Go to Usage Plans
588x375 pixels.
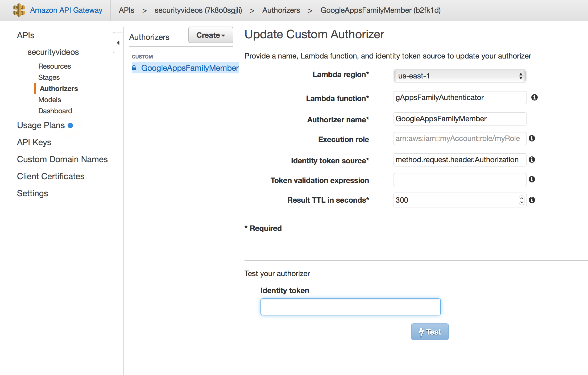click(41, 125)
